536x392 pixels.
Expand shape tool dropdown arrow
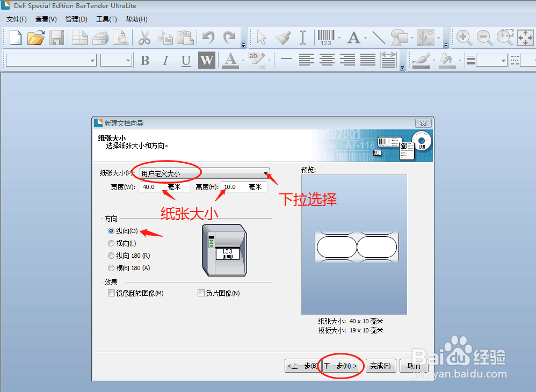(x=412, y=38)
